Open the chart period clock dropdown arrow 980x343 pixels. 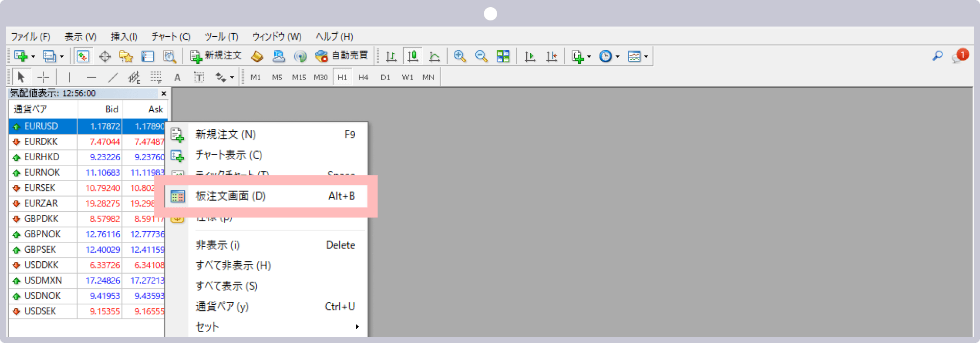click(618, 57)
